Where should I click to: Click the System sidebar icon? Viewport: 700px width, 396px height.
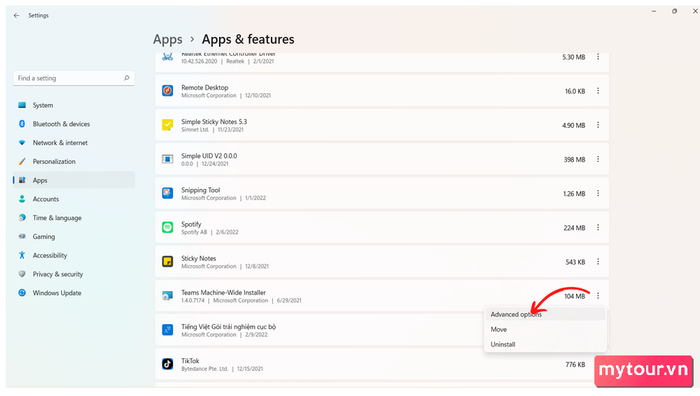(22, 105)
